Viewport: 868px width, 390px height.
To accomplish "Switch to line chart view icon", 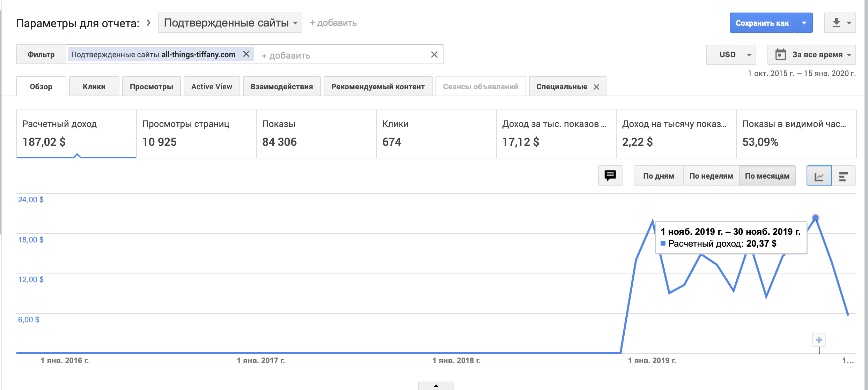I will [819, 176].
